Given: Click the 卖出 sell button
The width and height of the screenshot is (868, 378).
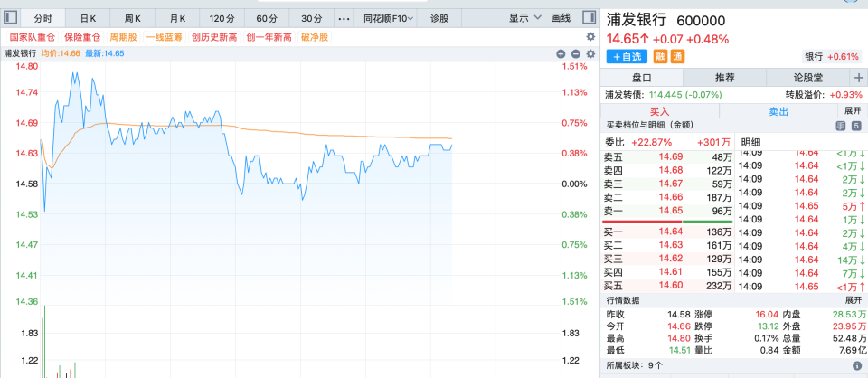Looking at the screenshot, I should coord(778,111).
